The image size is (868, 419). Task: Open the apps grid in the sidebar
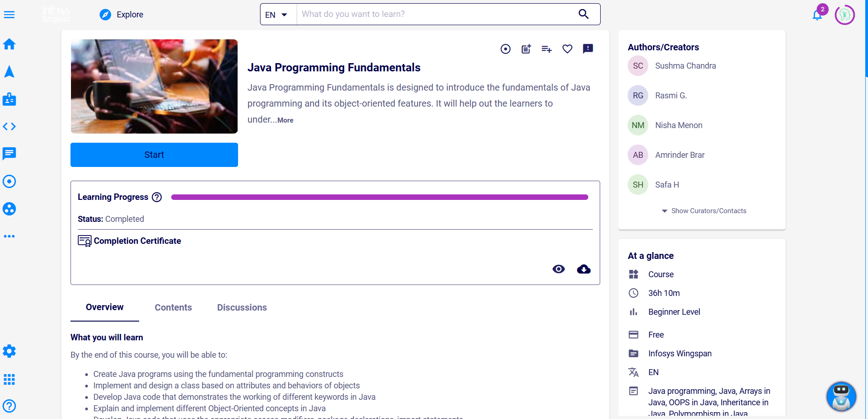tap(9, 379)
